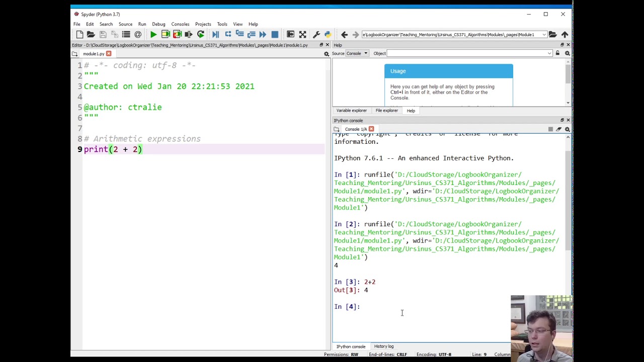644x362 pixels.
Task: Open the editor pane options gear
Action: (326, 54)
